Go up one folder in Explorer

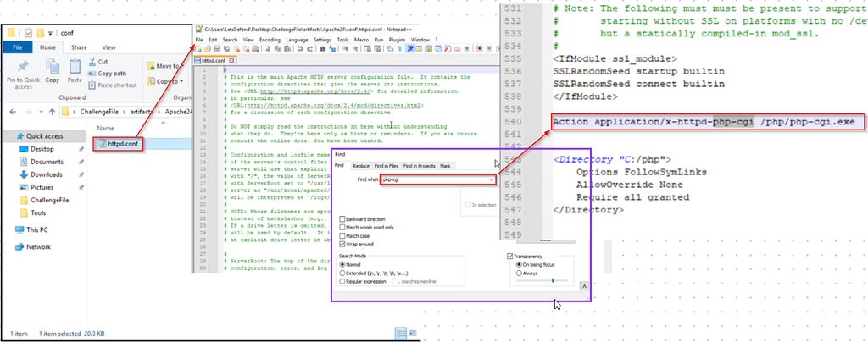coord(52,112)
